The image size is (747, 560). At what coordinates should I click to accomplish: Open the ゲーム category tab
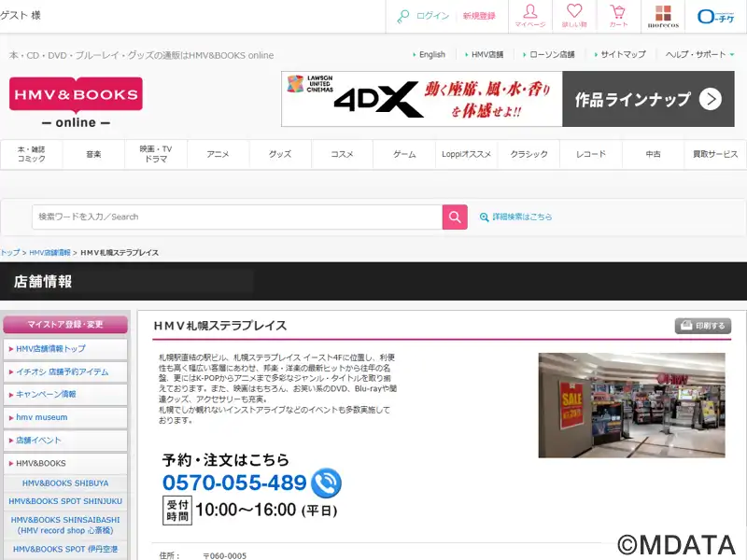click(404, 154)
